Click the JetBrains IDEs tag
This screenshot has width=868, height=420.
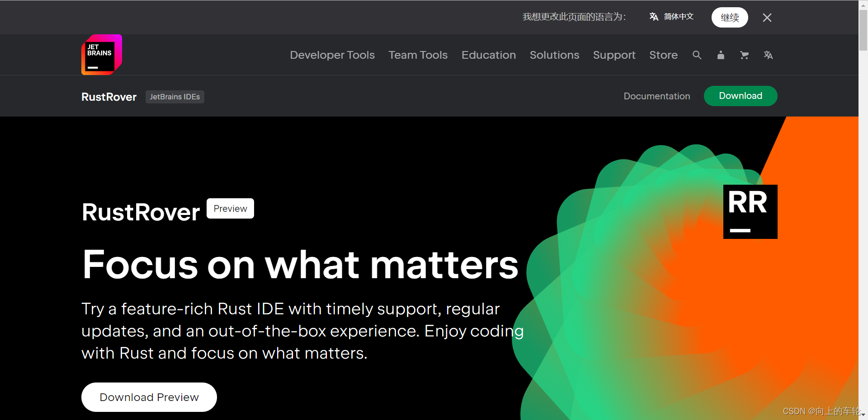[x=175, y=97]
